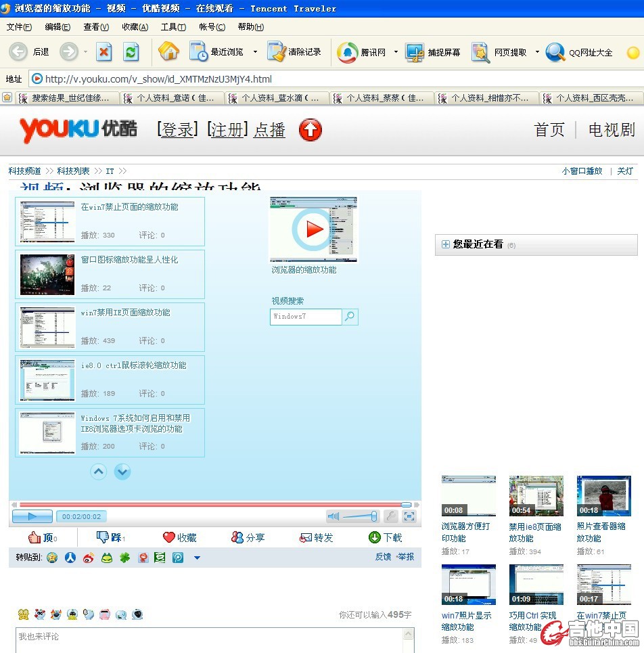Viewport: 644px width, 653px height.
Task: Page related videos list up arrow
Action: coord(99,472)
